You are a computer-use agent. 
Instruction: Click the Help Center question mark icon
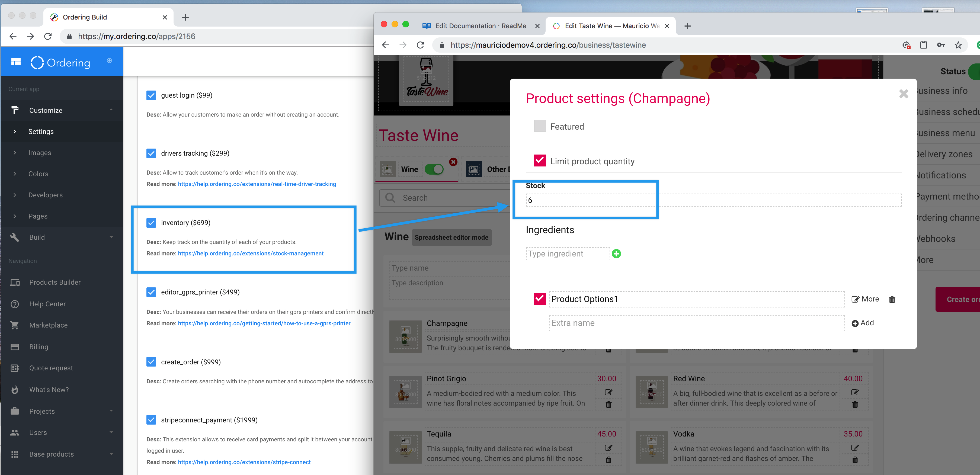tap(15, 304)
